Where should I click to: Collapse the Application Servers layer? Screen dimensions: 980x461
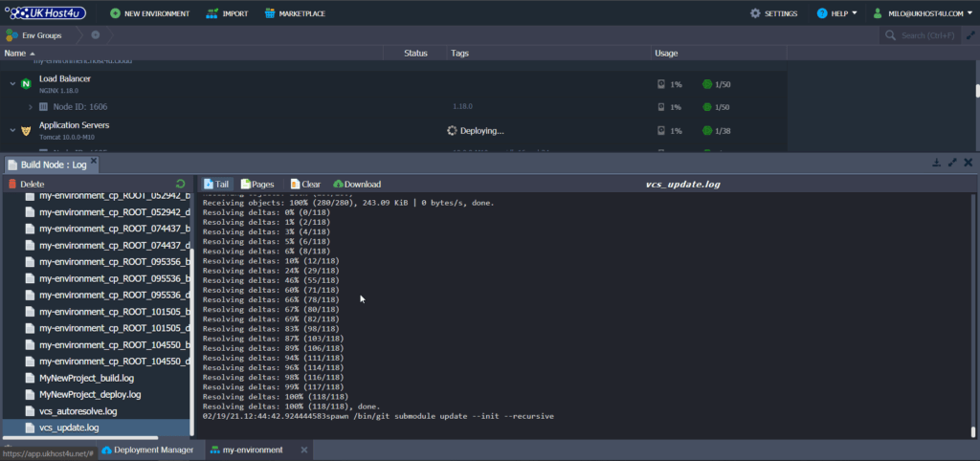pyautogui.click(x=12, y=131)
